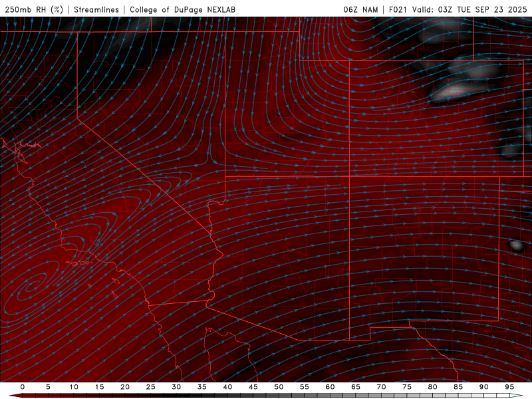Click the colorbar label "95"
Screen dimensions: 532x399
click(509, 387)
